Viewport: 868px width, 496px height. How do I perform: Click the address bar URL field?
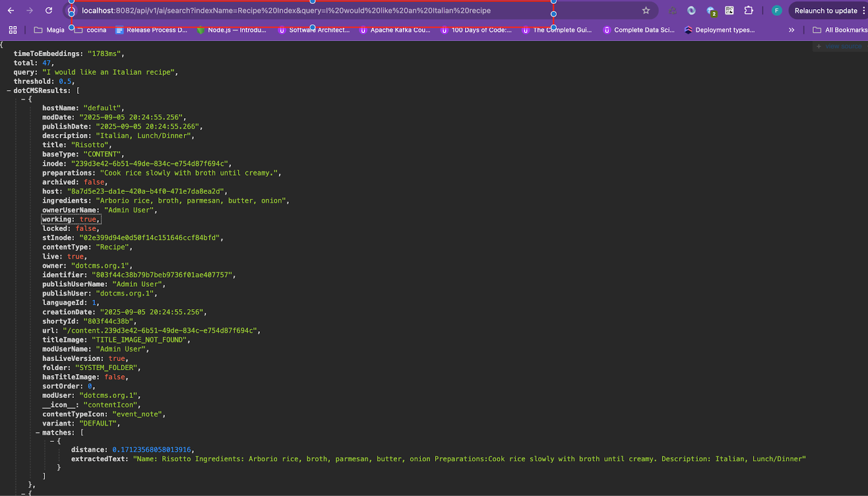coord(325,10)
